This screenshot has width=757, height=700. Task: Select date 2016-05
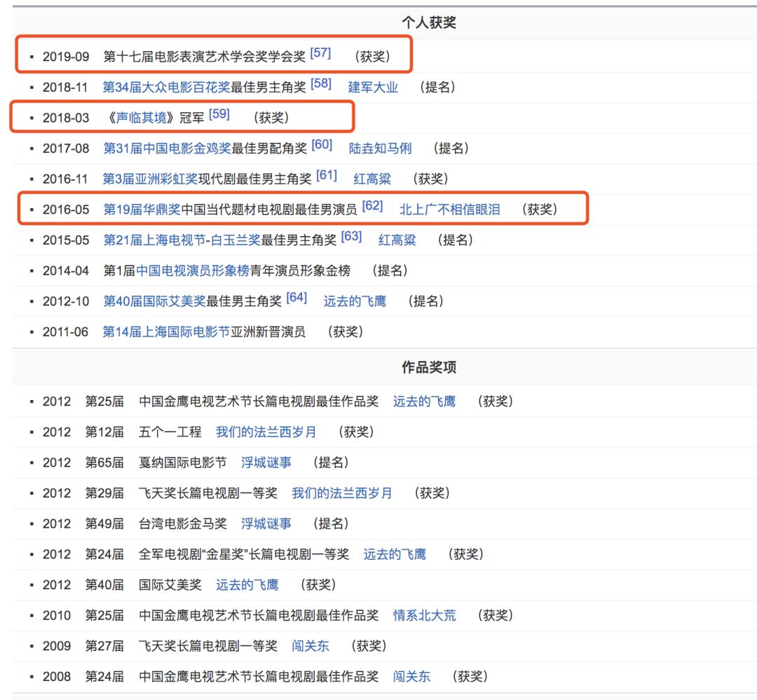tap(66, 210)
